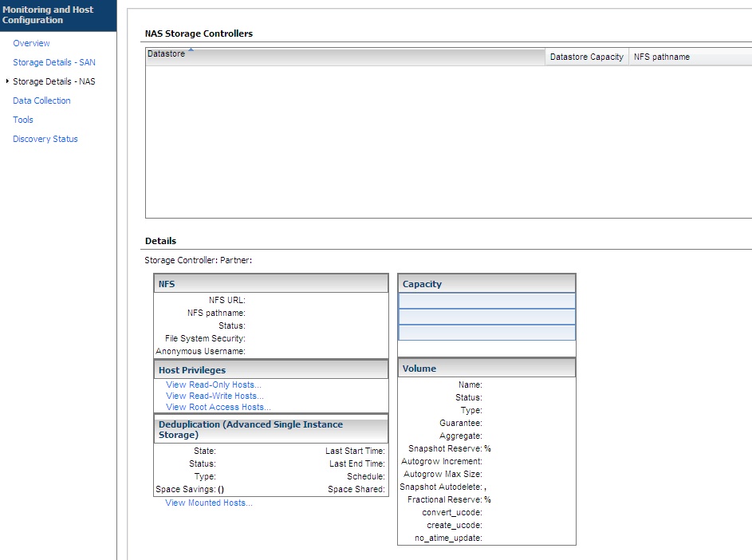Click the View Root Access Hosts link
The image size is (752, 560).
pos(218,407)
